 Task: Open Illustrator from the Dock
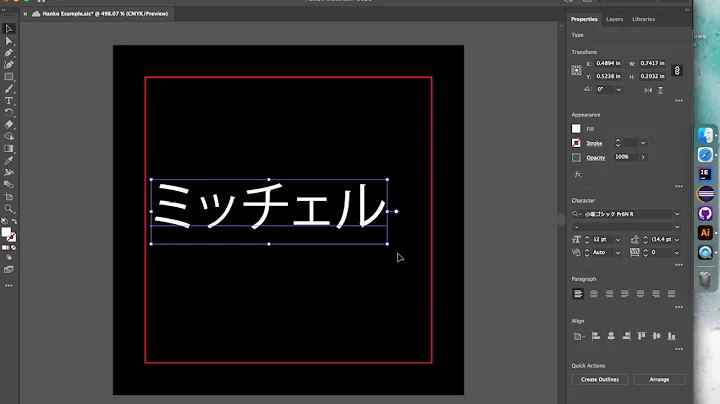coord(705,233)
